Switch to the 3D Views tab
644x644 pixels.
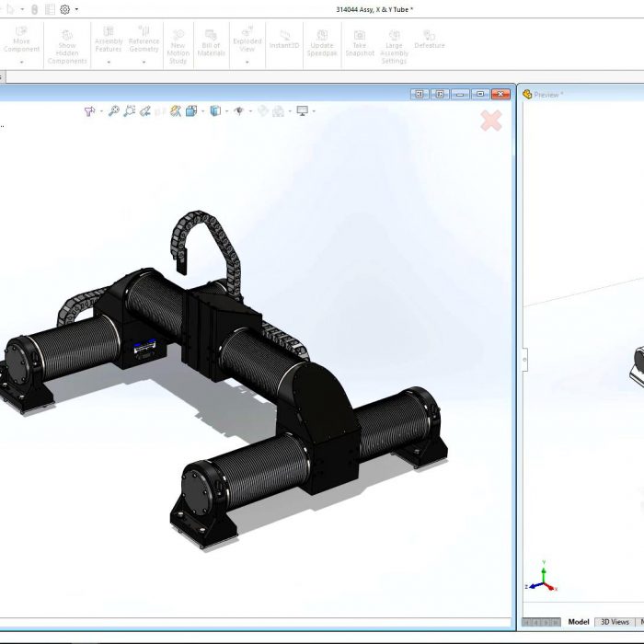pos(615,622)
